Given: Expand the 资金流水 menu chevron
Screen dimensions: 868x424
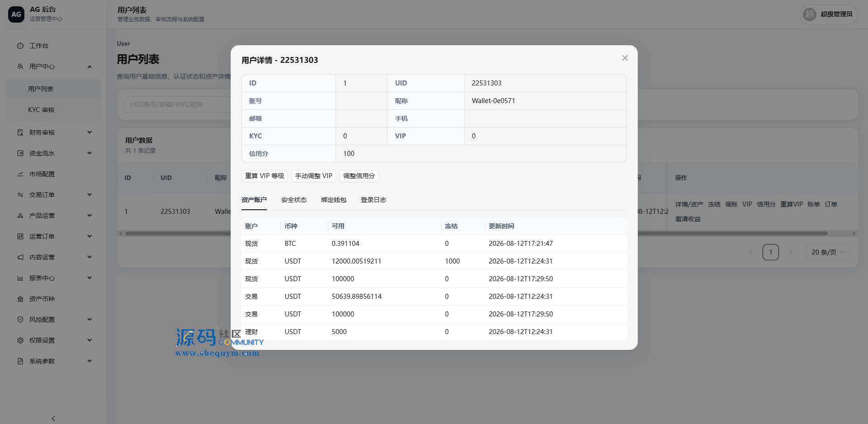Looking at the screenshot, I should point(90,153).
